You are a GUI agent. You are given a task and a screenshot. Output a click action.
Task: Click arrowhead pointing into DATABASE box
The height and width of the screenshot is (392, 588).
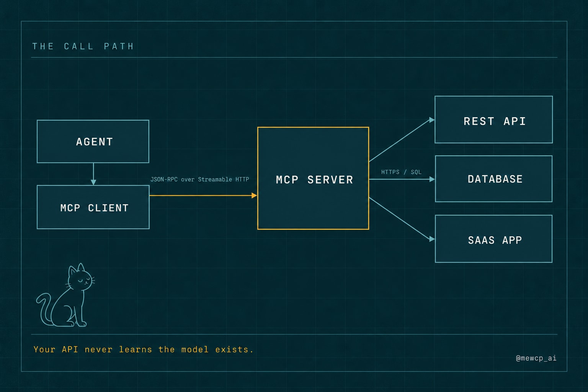coord(432,179)
